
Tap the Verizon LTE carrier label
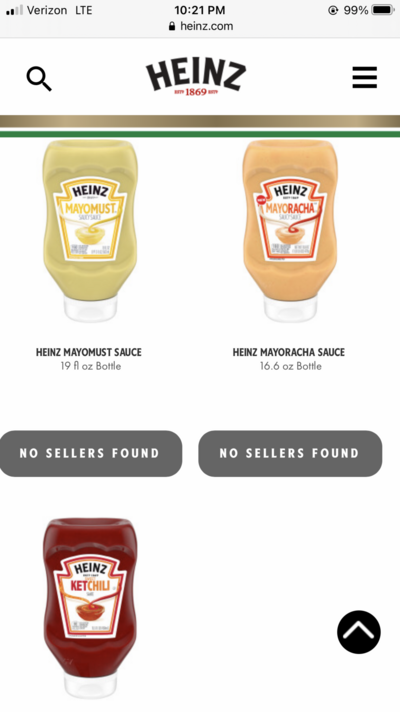pos(59,10)
